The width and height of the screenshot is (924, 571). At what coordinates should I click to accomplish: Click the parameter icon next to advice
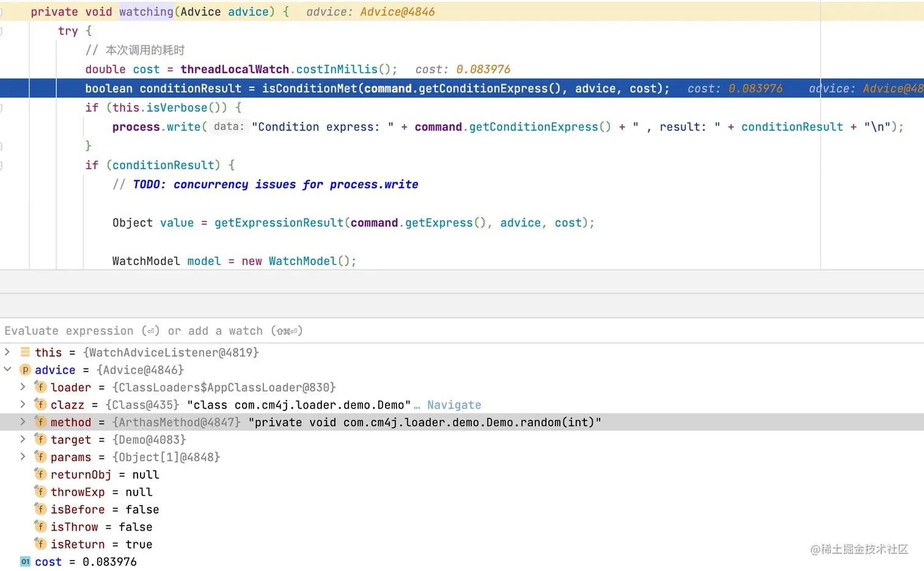[25, 369]
